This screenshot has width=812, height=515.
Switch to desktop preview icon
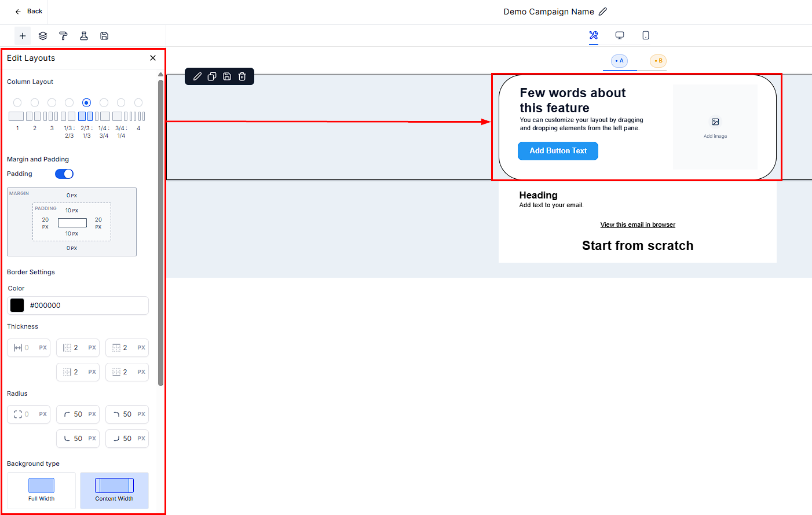(x=620, y=35)
